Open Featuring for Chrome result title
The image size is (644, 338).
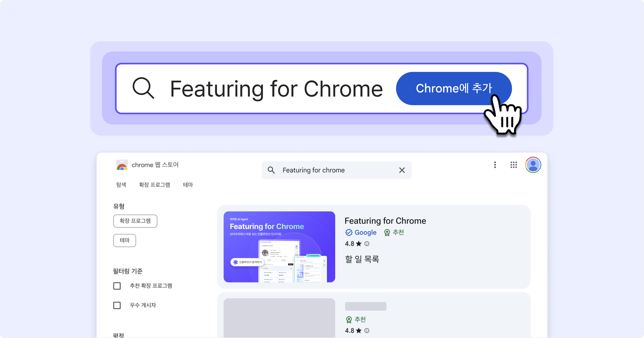(385, 221)
